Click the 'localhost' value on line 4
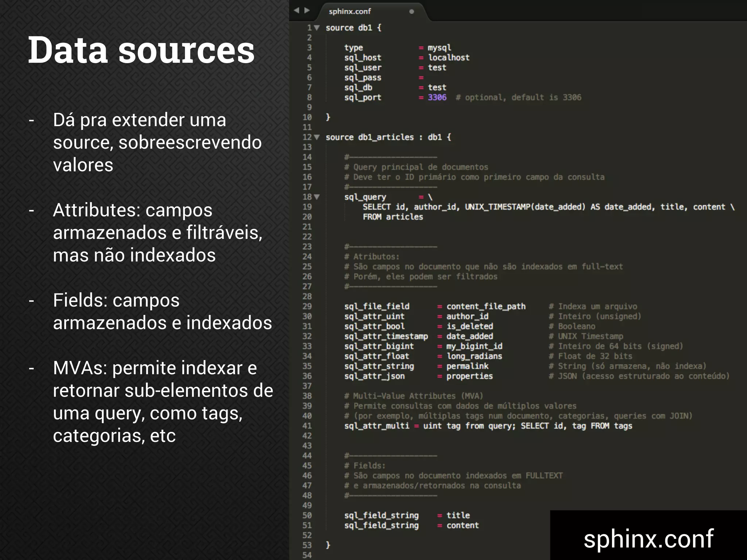The height and width of the screenshot is (560, 747). click(x=449, y=58)
